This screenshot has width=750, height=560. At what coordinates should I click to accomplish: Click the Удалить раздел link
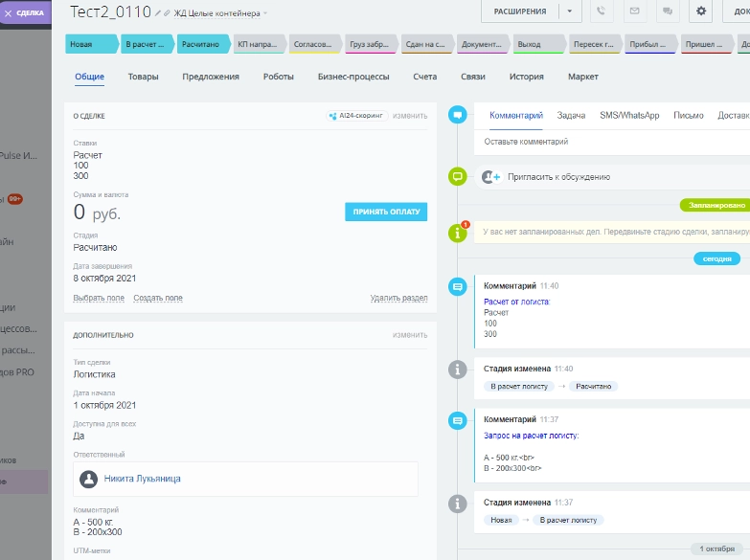[398, 298]
